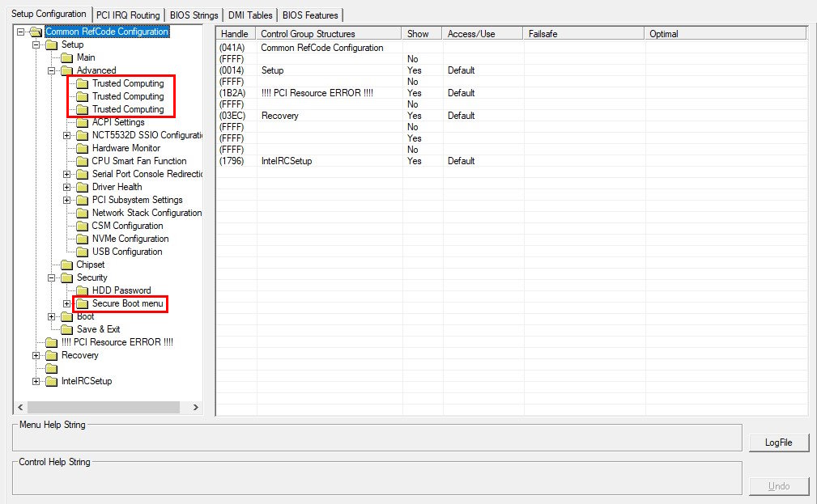Click the folder icon beside ACPI Settings
The height and width of the screenshot is (504, 817).
tap(82, 122)
